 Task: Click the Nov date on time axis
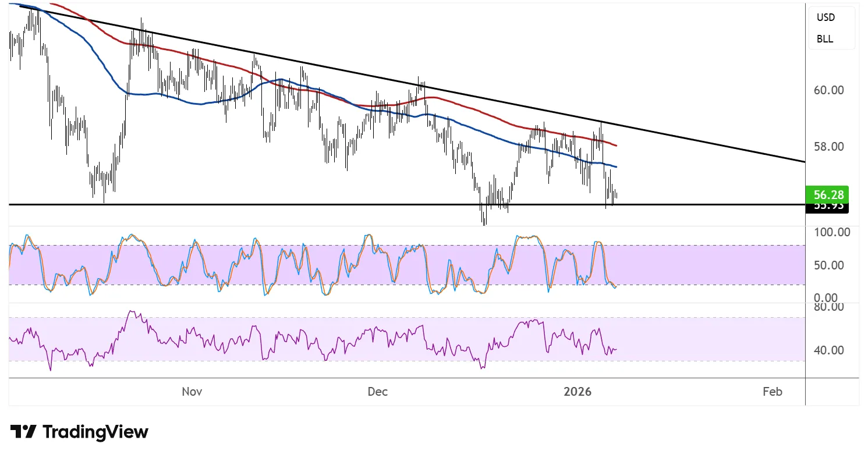click(192, 392)
